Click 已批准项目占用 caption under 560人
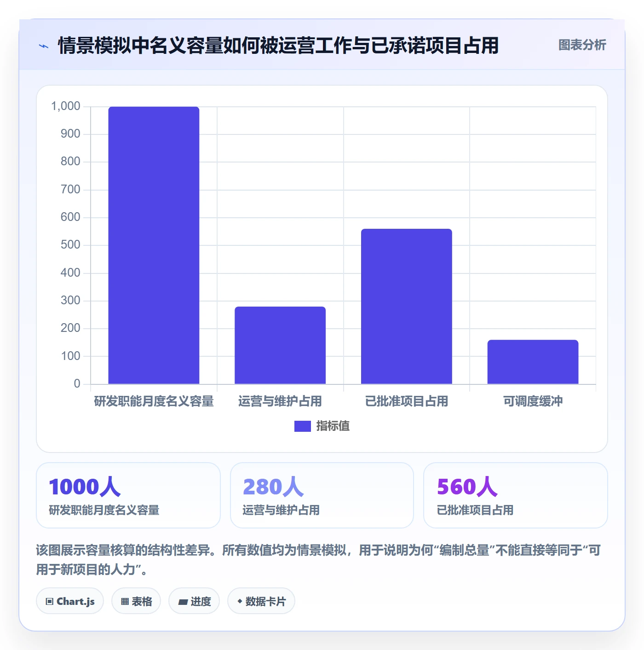644x650 pixels. [475, 510]
